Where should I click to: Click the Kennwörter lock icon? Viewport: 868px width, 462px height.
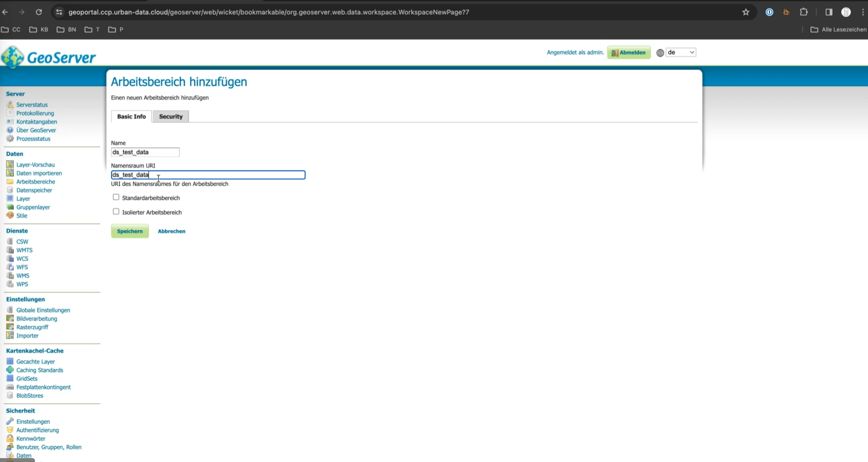coord(10,438)
